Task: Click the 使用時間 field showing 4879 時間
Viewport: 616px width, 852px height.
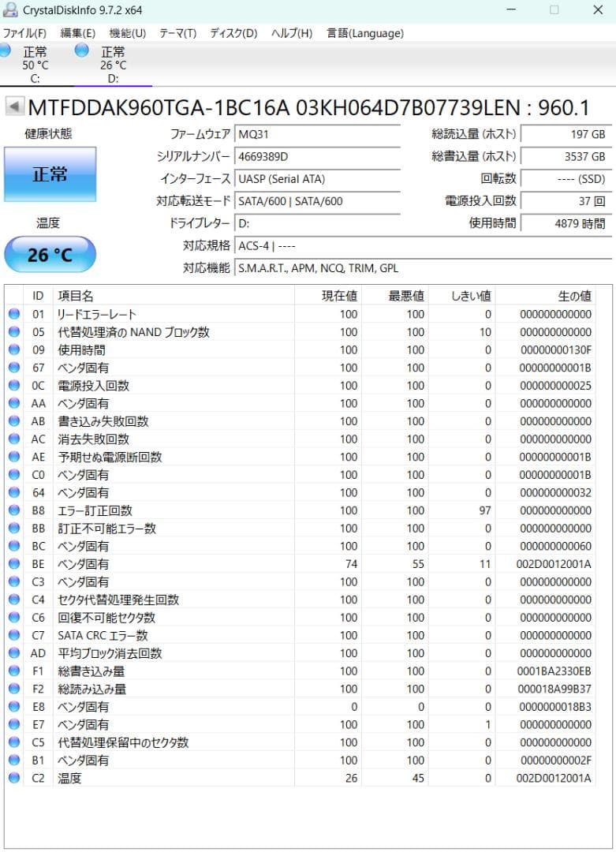Action: [566, 224]
